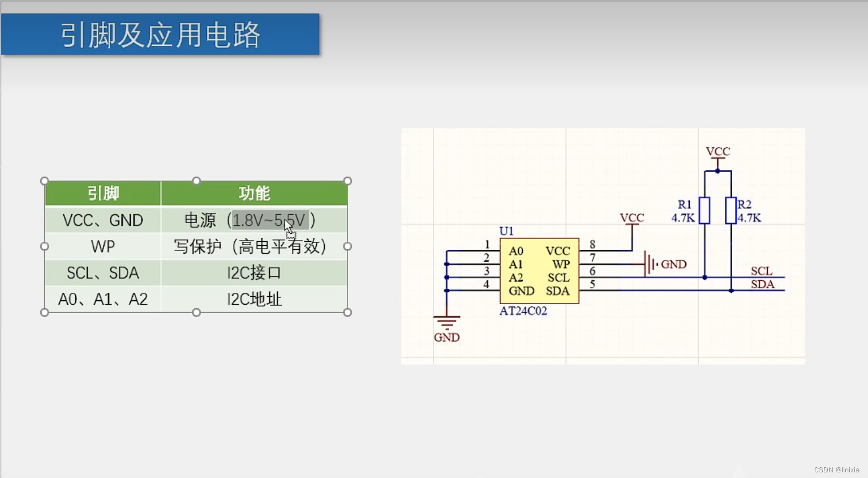Select resistor R1 labeled 4.7K

pyautogui.click(x=704, y=211)
